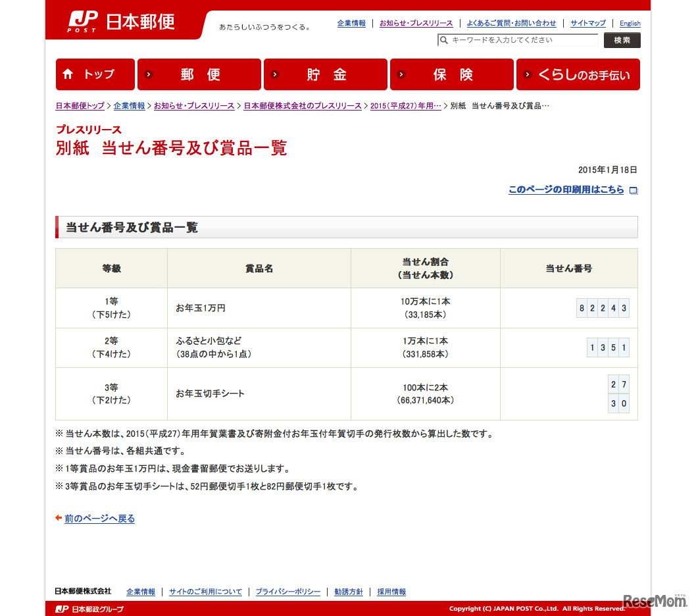Screen dimensions: 696x616
Task: Click the magnifier icon in search box
Action: [443, 40]
